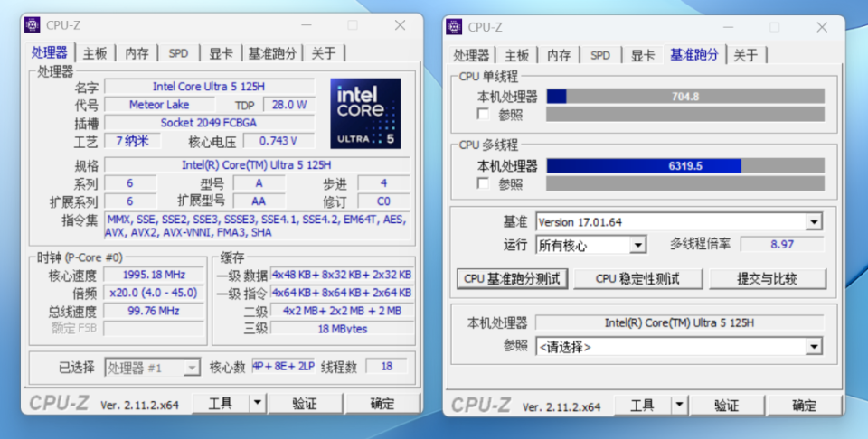
Task: Switch to 内存 tab in left window
Action: 137,53
